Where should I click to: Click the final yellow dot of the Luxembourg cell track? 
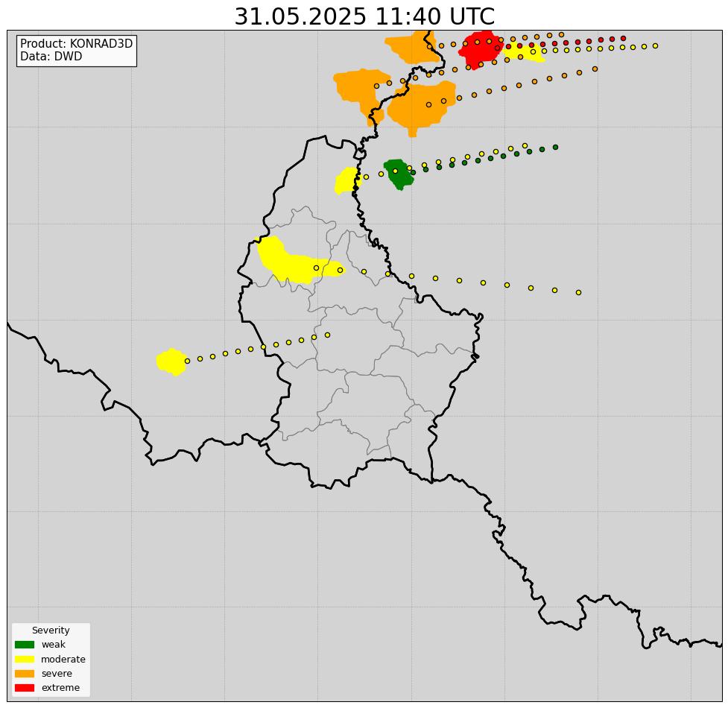click(x=578, y=292)
